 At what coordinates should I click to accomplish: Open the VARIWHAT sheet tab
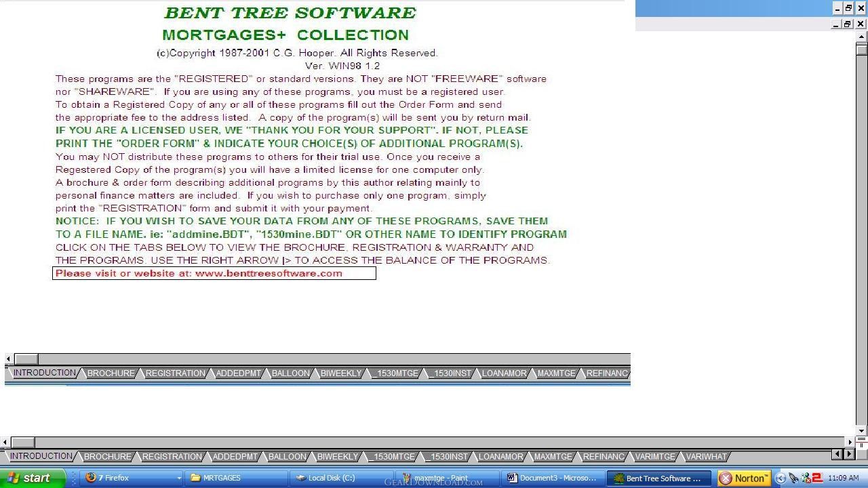pyautogui.click(x=705, y=457)
